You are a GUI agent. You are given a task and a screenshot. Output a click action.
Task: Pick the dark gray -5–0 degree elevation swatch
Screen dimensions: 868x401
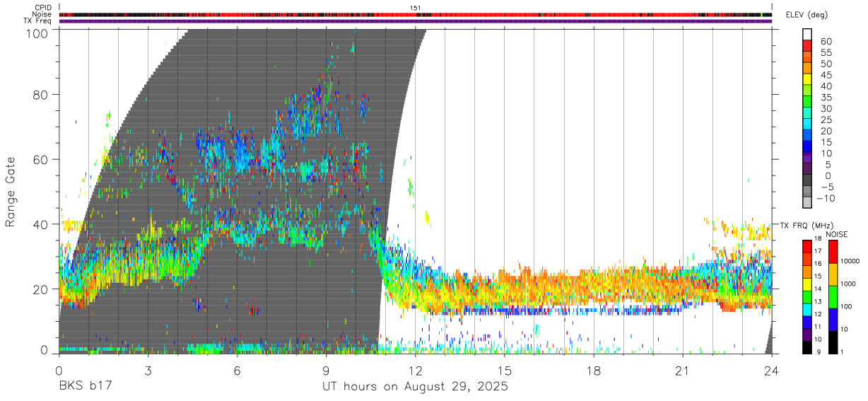tap(807, 180)
